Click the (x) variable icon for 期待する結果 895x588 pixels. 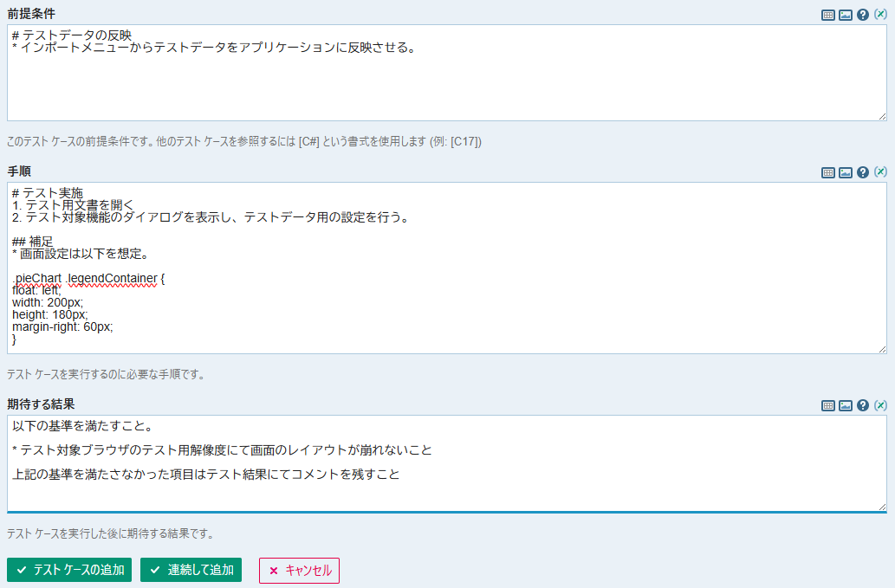[880, 405]
